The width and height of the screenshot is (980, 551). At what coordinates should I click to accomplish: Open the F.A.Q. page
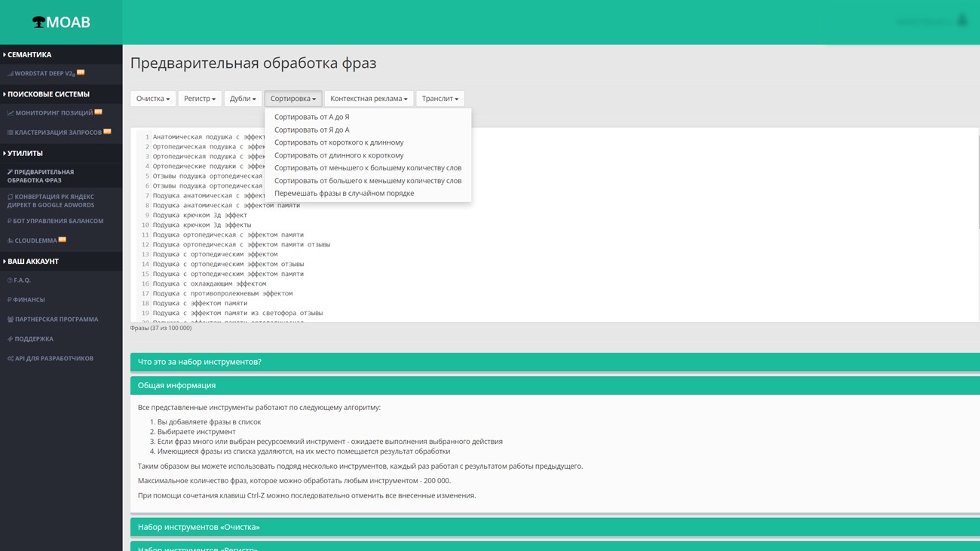[x=22, y=280]
